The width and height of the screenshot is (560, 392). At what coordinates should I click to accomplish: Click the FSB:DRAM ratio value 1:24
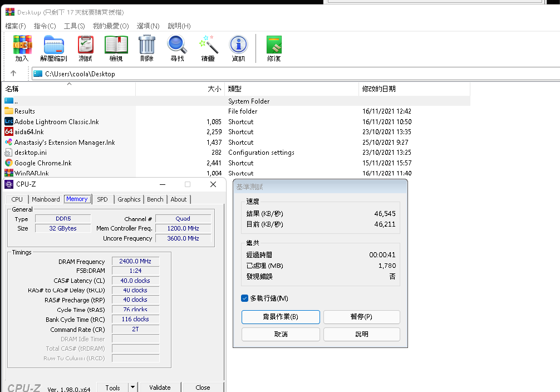[135, 271]
